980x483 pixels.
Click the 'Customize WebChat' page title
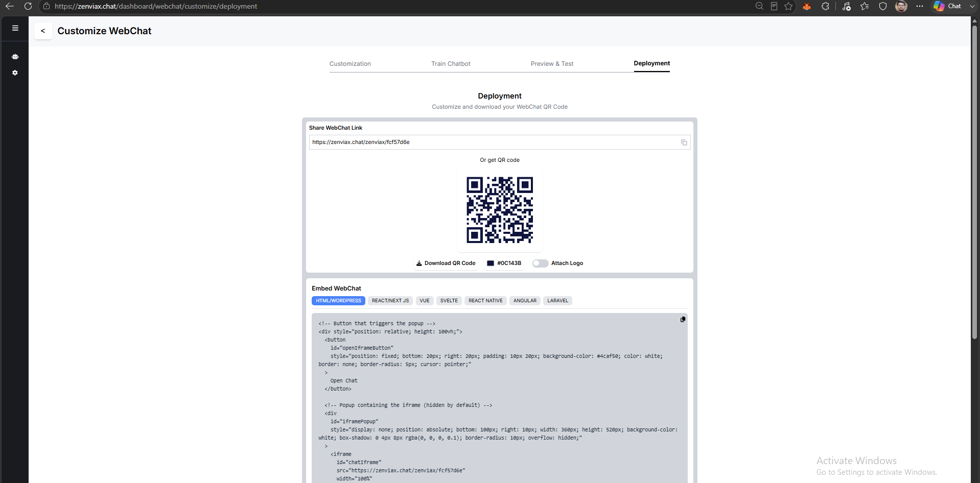coord(104,31)
